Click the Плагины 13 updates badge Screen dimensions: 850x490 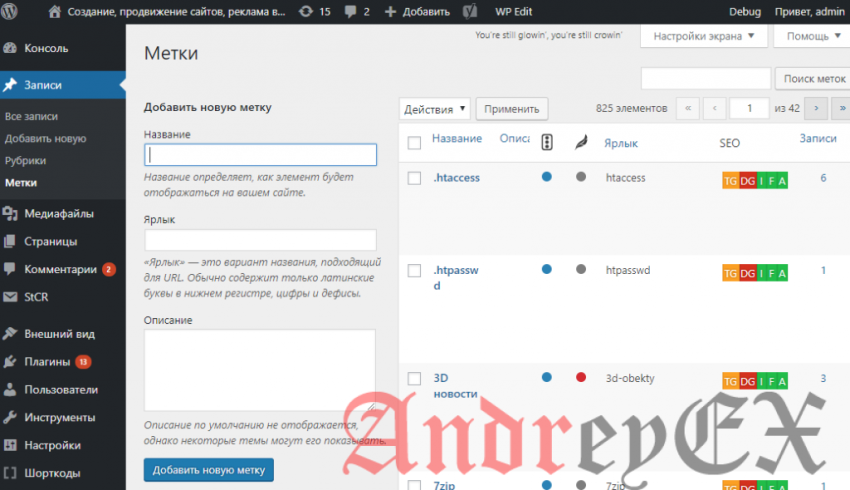(x=83, y=362)
